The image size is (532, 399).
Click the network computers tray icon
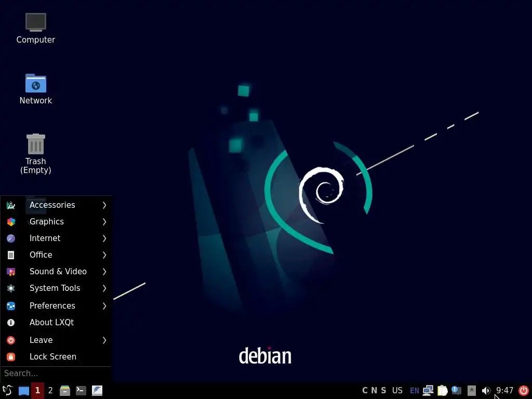point(428,391)
